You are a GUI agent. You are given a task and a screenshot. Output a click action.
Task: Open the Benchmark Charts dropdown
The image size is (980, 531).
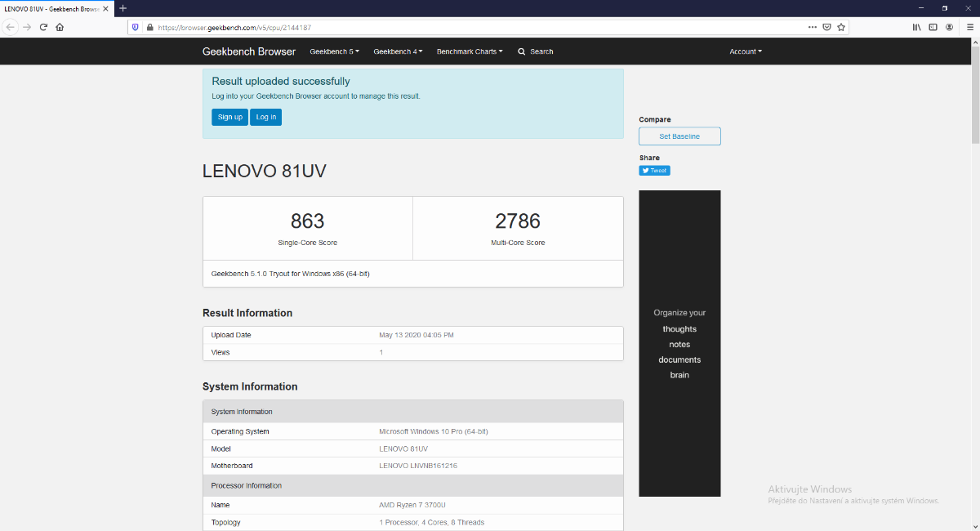click(x=470, y=51)
